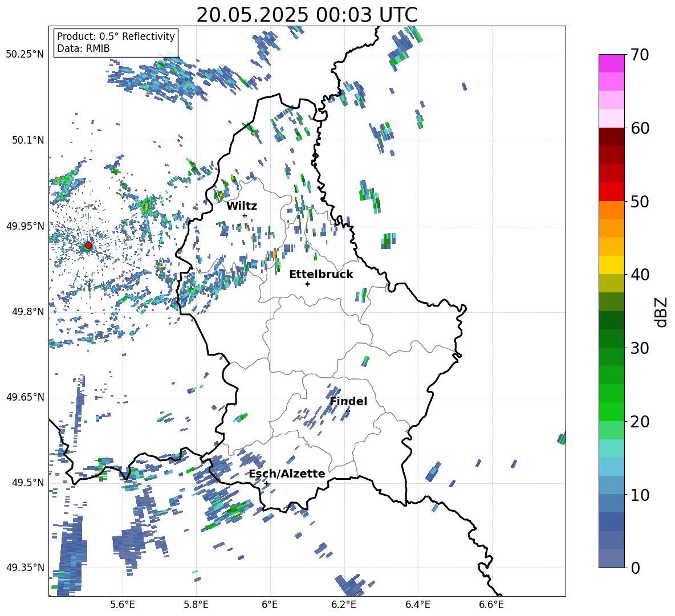This screenshot has height=616, width=675.
Task: Click the 30 colorbar tick label
Action: coord(640,348)
